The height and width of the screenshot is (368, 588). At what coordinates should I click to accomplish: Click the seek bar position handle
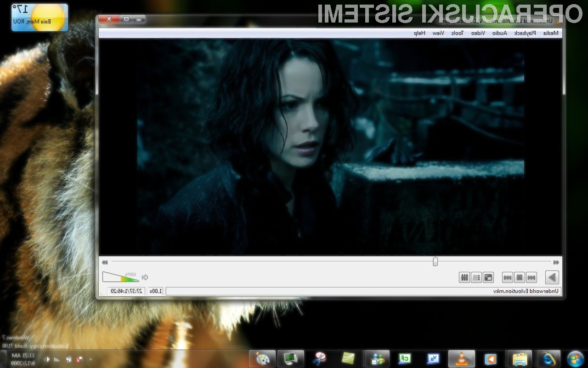pyautogui.click(x=435, y=262)
